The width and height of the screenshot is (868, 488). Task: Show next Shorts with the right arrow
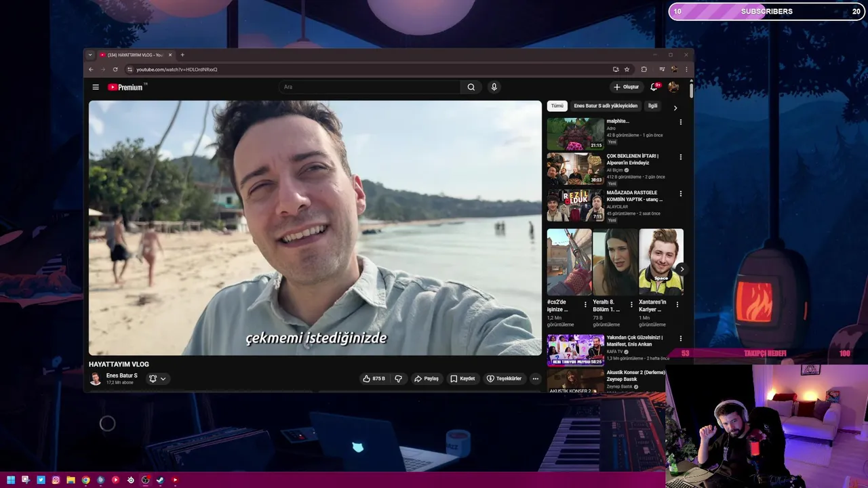pyautogui.click(x=682, y=269)
